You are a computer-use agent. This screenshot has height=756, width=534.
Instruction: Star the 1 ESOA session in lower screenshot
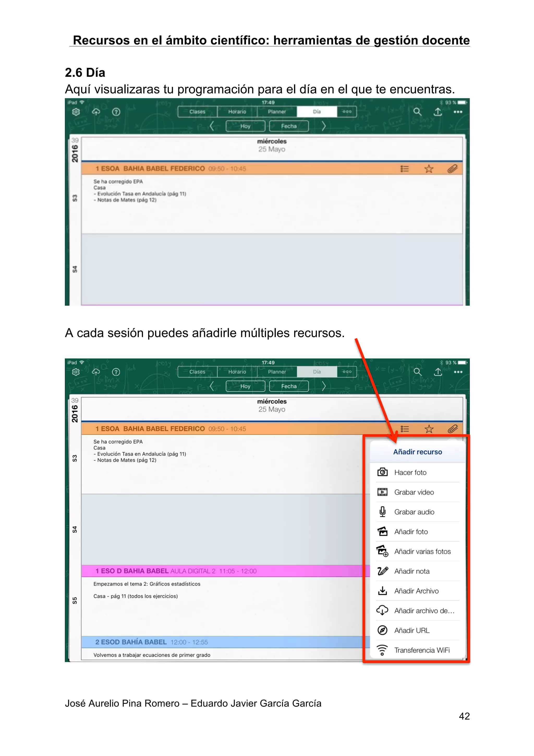tap(429, 429)
